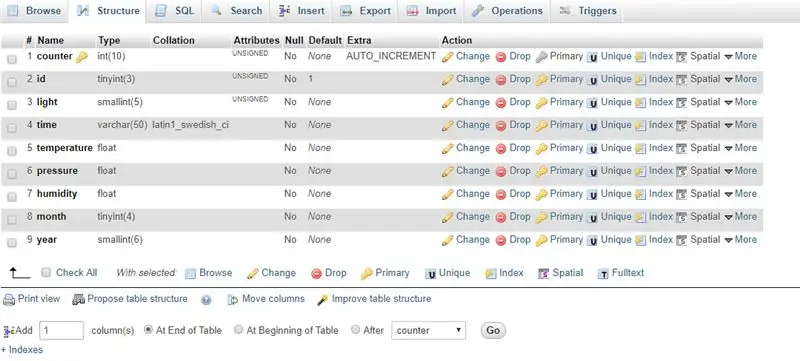Open the More menu for counter row
Image resolution: width=800 pixels, height=361 pixels.
(740, 56)
